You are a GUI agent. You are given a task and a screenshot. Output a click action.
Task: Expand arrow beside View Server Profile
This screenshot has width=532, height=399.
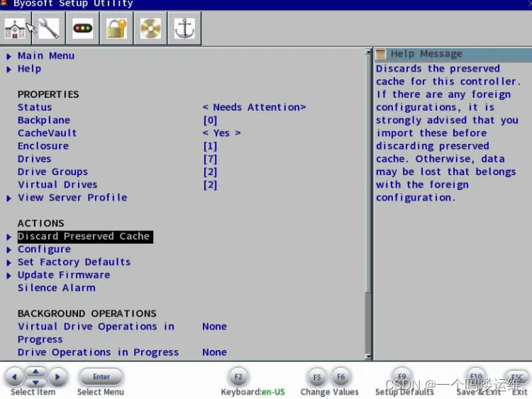pyautogui.click(x=9, y=198)
